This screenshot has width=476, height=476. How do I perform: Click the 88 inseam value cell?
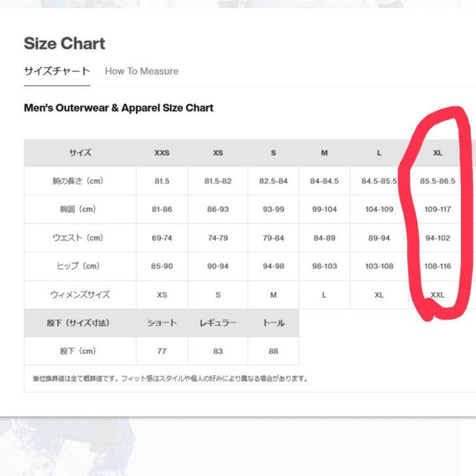[x=273, y=351]
